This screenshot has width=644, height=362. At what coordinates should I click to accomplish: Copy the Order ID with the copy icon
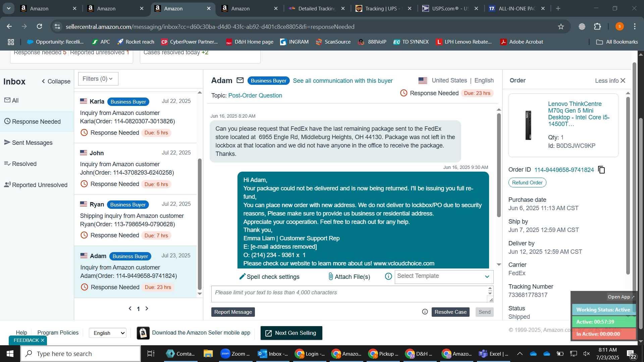click(602, 170)
